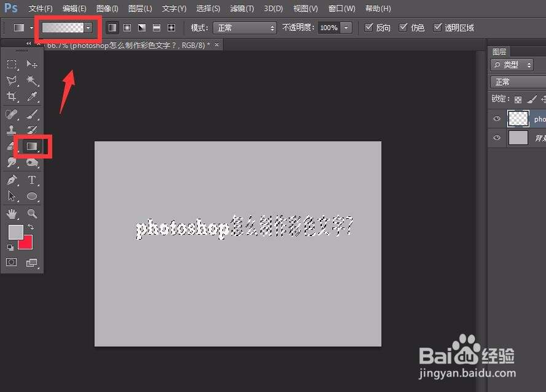
Task: Lock transparent pixels in Layers panel
Action: (518, 100)
